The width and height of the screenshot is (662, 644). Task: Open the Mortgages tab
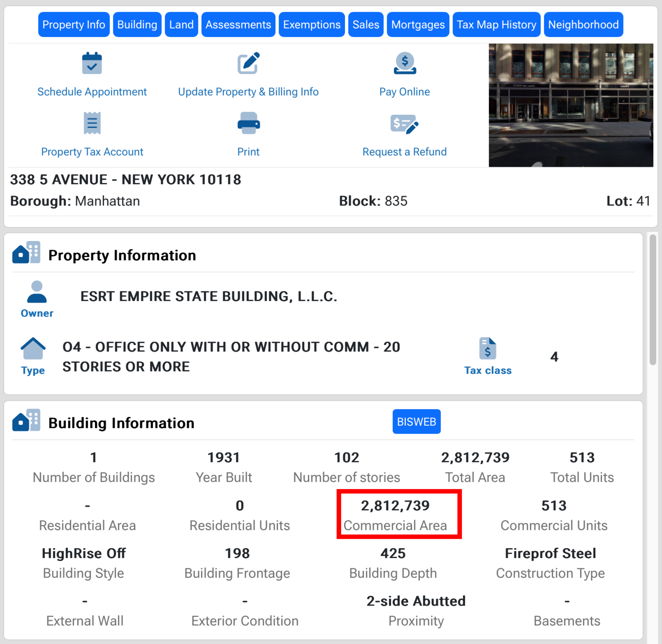[x=418, y=25]
